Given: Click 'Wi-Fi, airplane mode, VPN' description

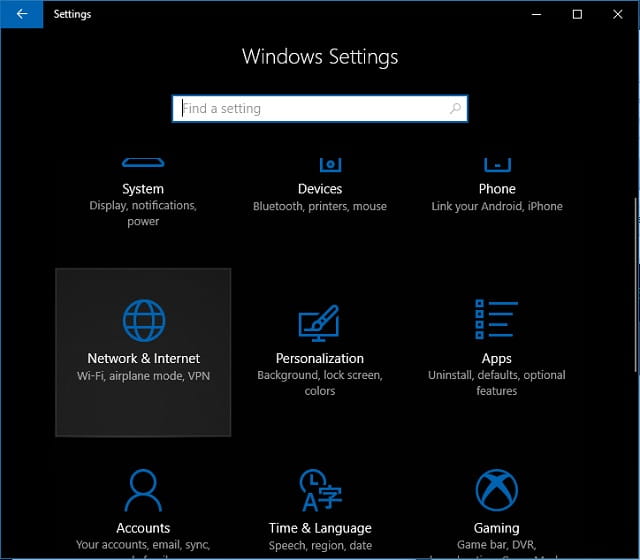Looking at the screenshot, I should pos(143,376).
